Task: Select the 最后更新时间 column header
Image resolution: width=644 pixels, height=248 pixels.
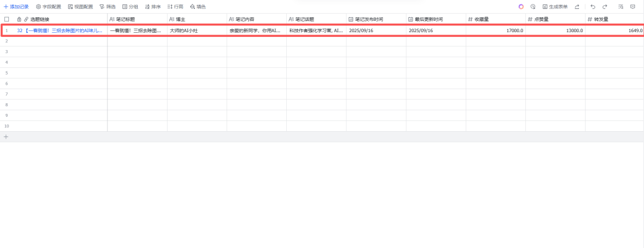Action: coord(436,19)
